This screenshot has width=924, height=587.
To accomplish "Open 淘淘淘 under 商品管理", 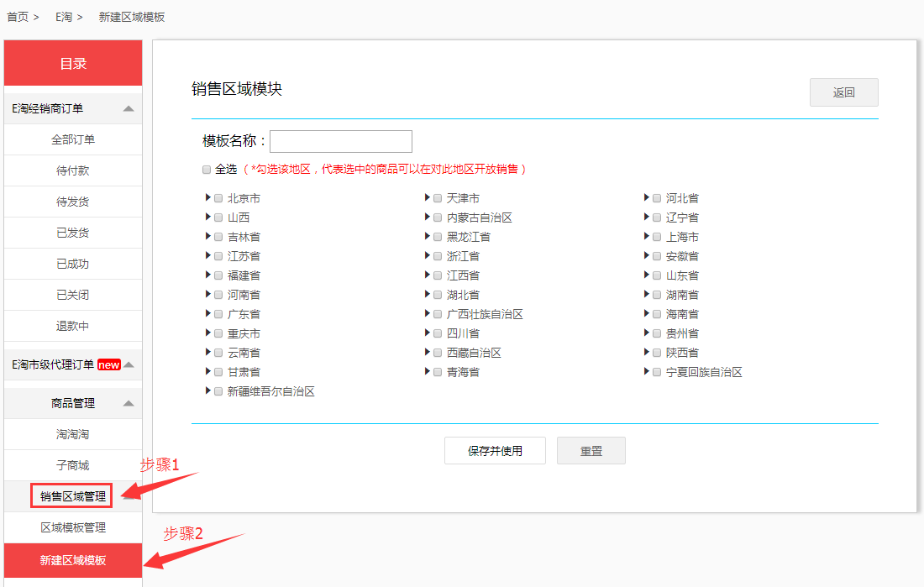I will (x=73, y=434).
